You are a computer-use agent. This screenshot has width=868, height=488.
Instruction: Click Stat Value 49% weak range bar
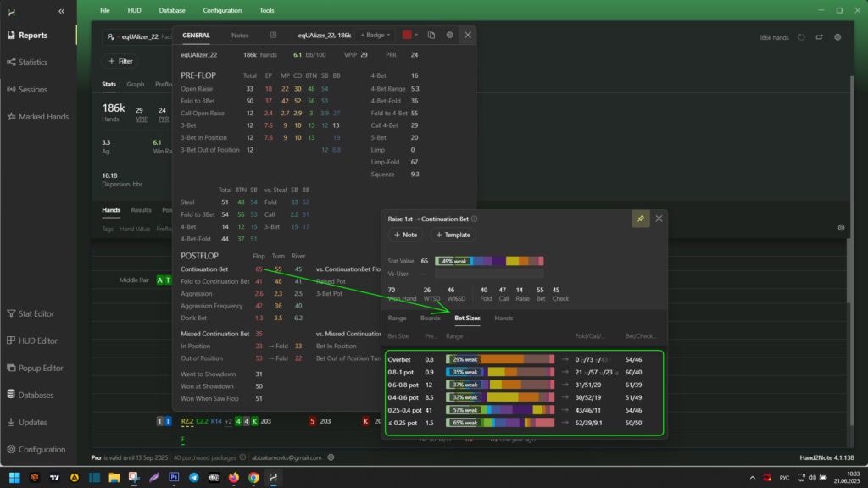(x=489, y=261)
